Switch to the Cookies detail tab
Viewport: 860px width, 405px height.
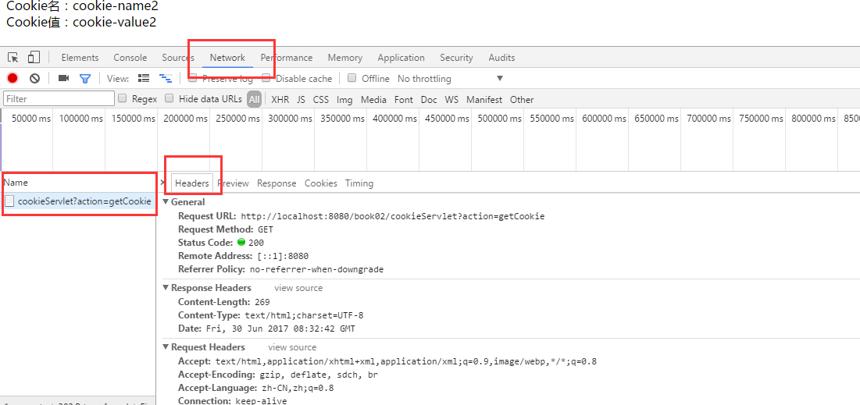pos(321,183)
